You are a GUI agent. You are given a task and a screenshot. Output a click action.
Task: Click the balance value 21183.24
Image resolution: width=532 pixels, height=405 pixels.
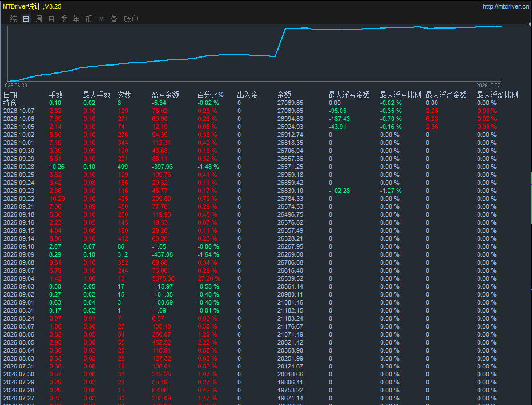coord(290,318)
